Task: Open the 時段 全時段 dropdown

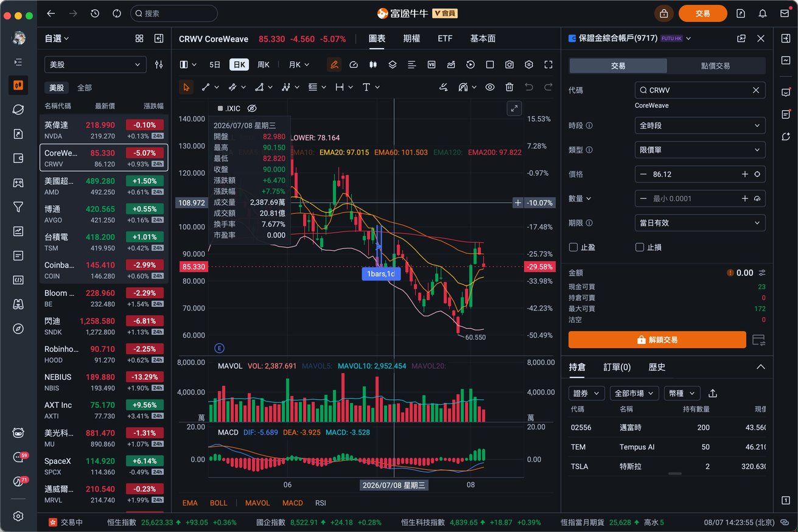Action: pos(700,125)
